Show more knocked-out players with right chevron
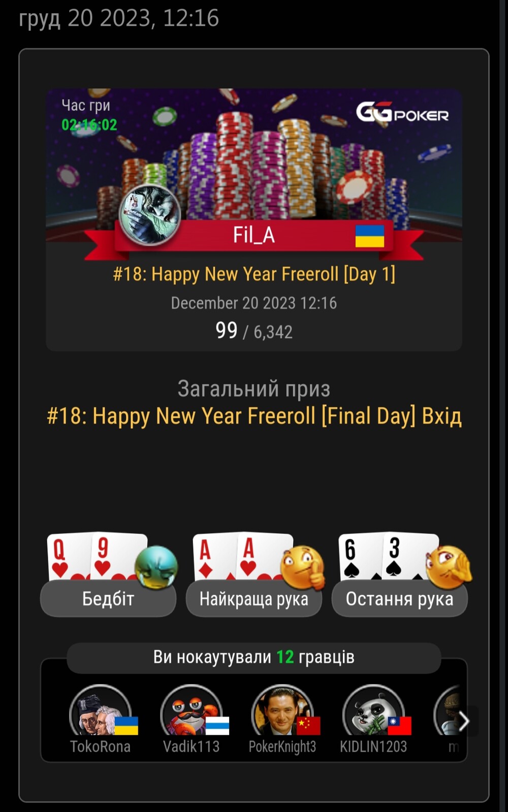This screenshot has width=508, height=812. coord(464,721)
